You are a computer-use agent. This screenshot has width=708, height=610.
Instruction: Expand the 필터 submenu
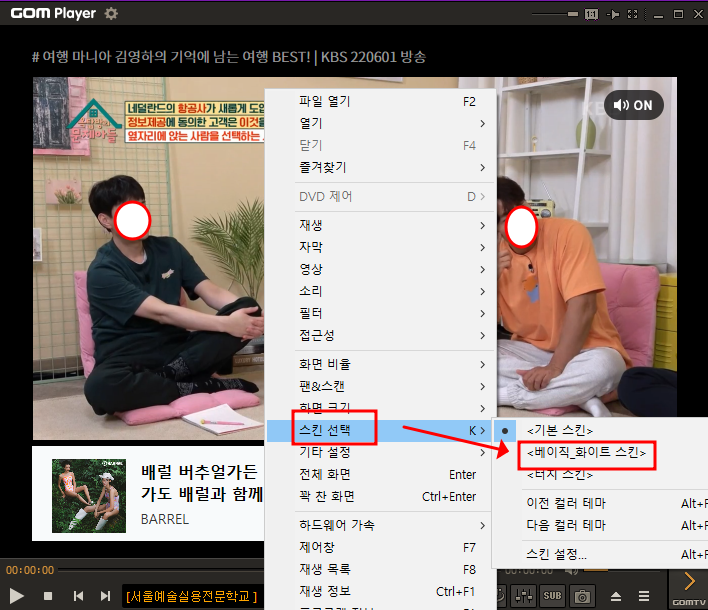click(382, 313)
